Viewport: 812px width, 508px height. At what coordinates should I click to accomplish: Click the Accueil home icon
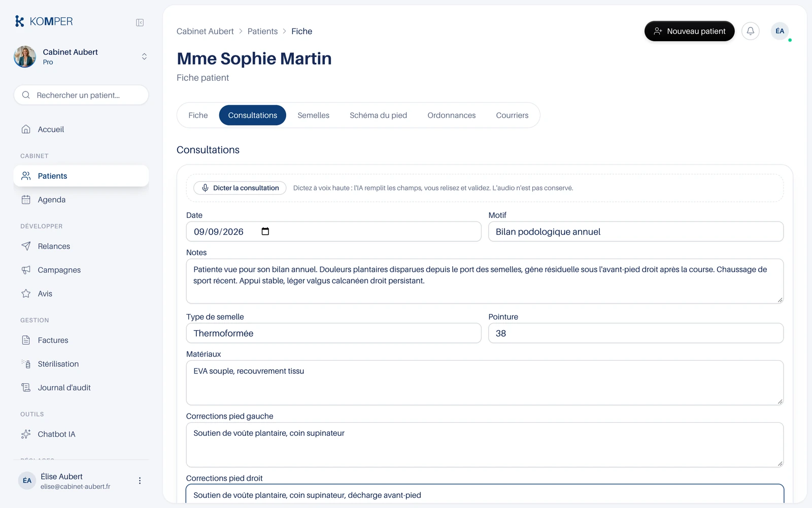26,129
